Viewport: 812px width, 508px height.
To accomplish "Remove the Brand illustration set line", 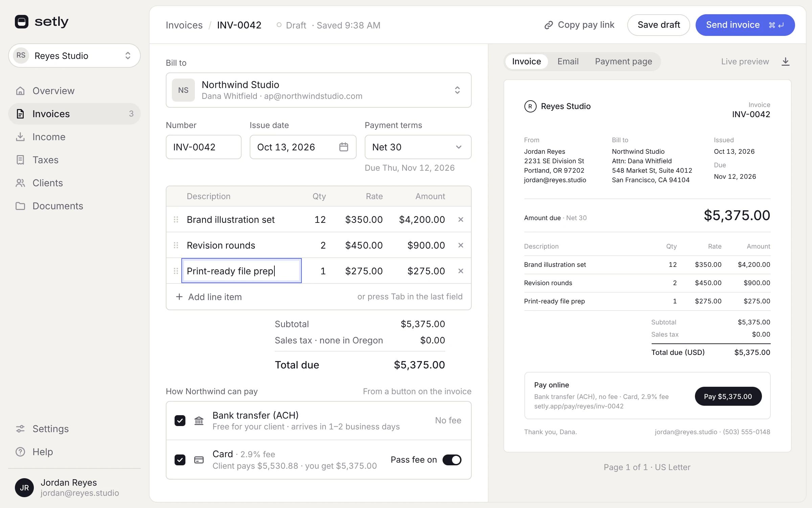I will tap(461, 219).
